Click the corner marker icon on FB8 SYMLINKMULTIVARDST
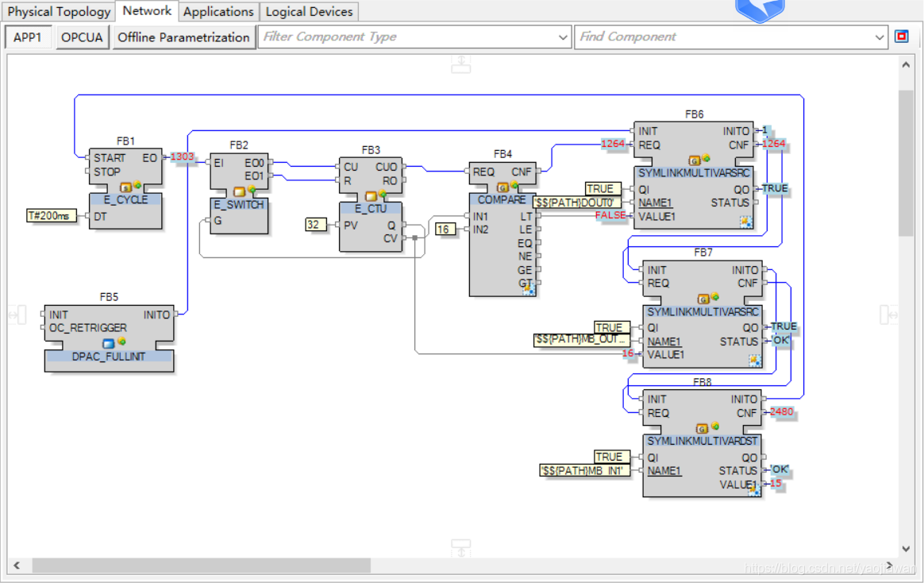 tap(754, 491)
